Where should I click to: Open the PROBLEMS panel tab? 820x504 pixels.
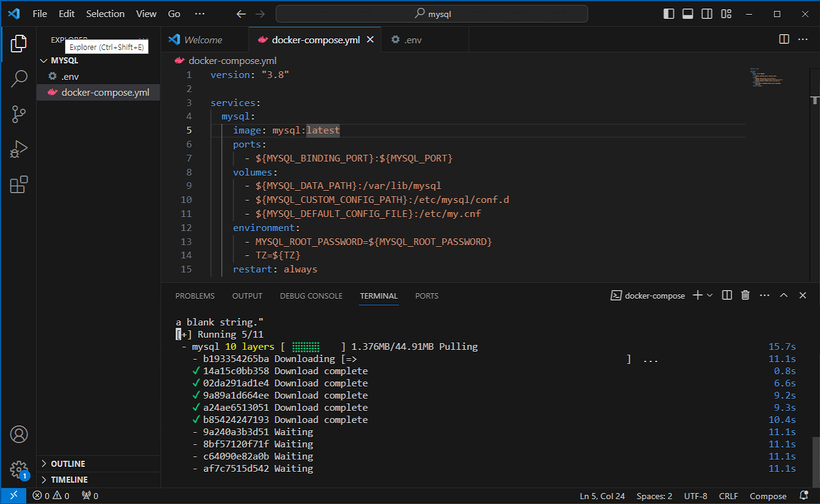tap(195, 296)
